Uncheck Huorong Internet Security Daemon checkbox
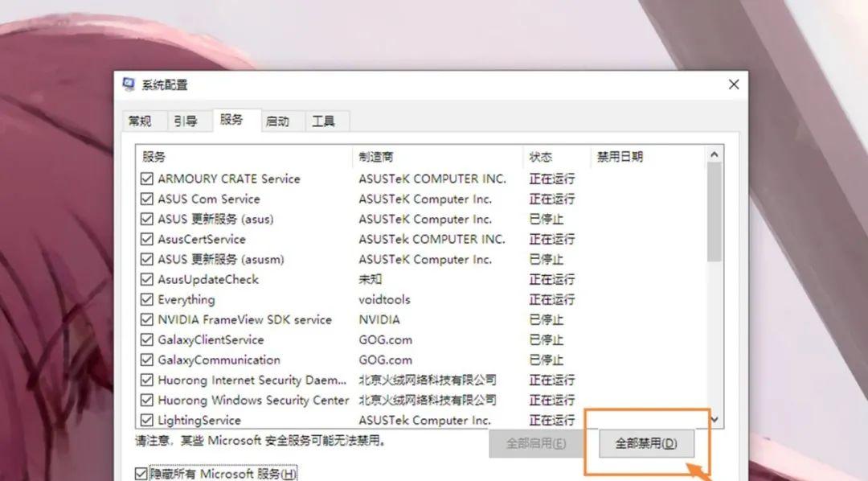The height and width of the screenshot is (481, 868). [x=147, y=380]
